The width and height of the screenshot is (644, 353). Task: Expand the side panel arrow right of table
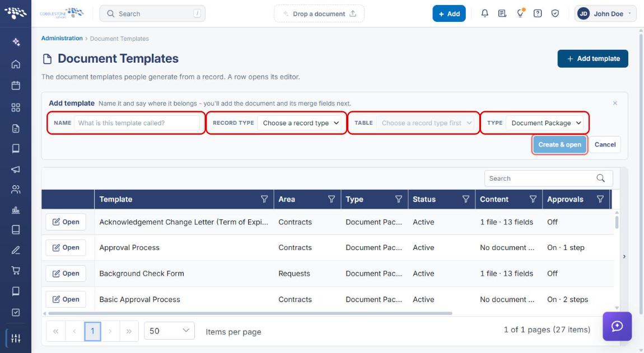tap(624, 257)
